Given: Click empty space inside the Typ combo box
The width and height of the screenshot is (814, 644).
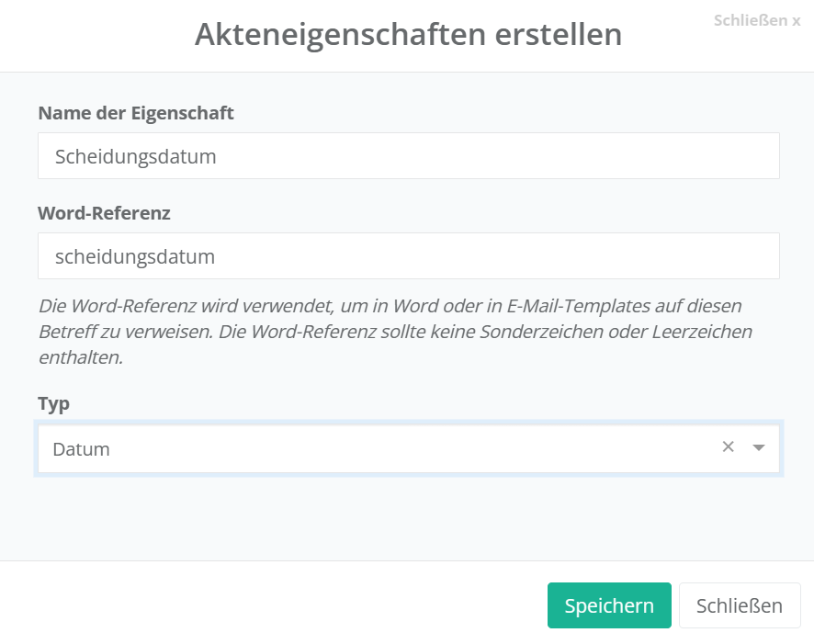Looking at the screenshot, I should [413, 449].
